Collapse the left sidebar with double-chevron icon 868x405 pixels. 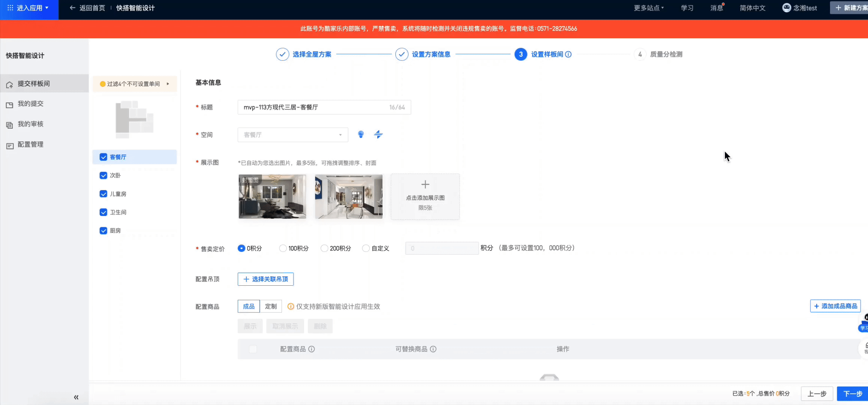[x=76, y=397]
